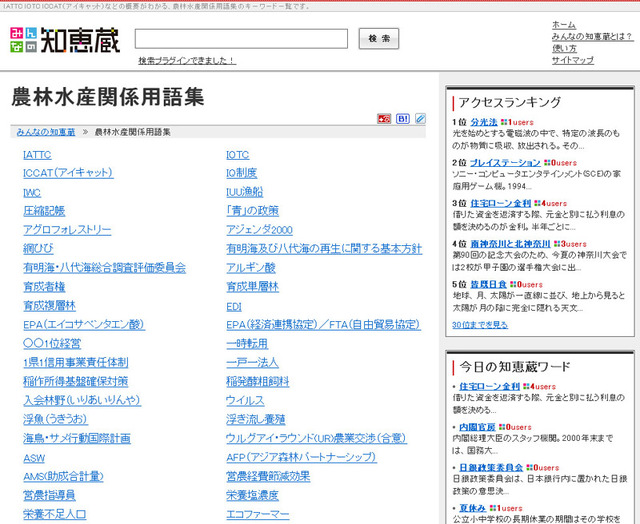Open the 使い方 help link
The width and height of the screenshot is (640, 524).
(x=564, y=48)
